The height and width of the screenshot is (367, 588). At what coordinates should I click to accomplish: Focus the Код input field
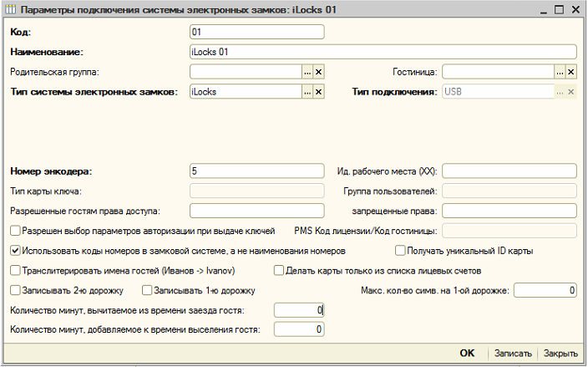(257, 32)
